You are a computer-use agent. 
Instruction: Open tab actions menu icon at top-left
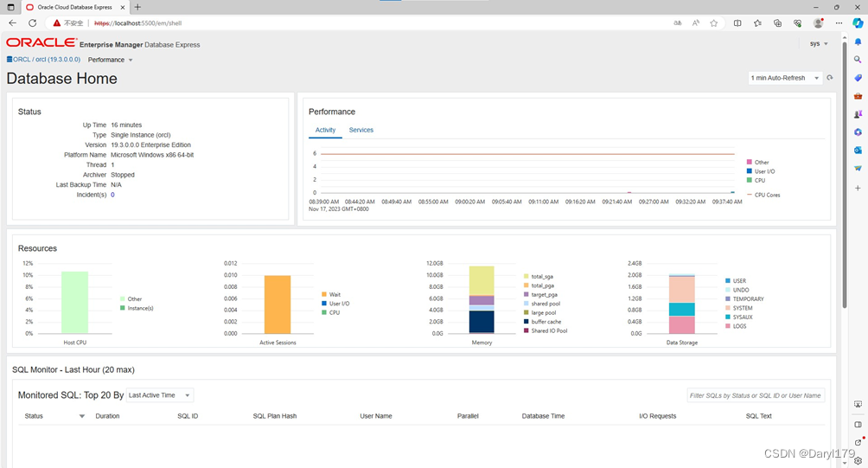coord(10,7)
